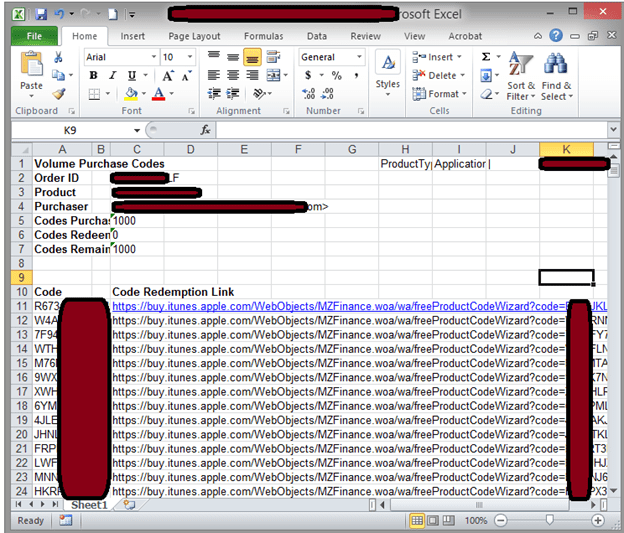Toggle the highlighted Bottom Align button

[x=252, y=57]
